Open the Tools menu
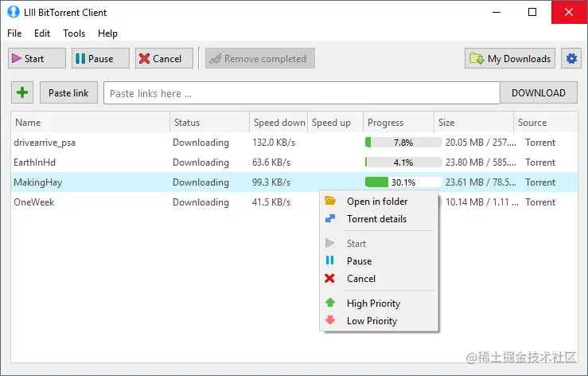 tap(74, 33)
